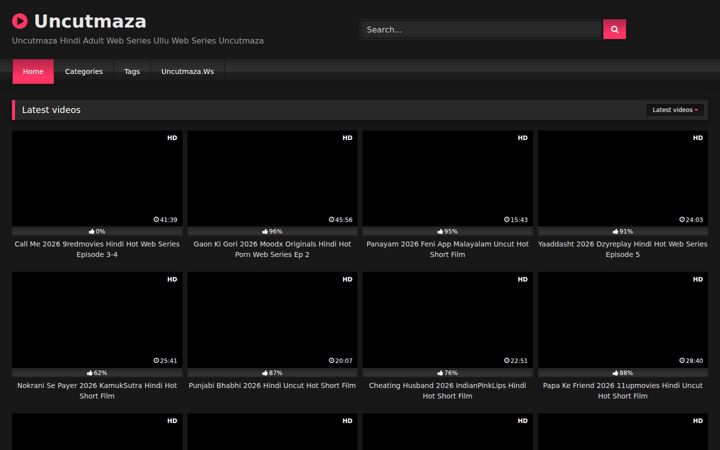Open the Nokrani Se Payer video thumbnail

click(x=97, y=320)
